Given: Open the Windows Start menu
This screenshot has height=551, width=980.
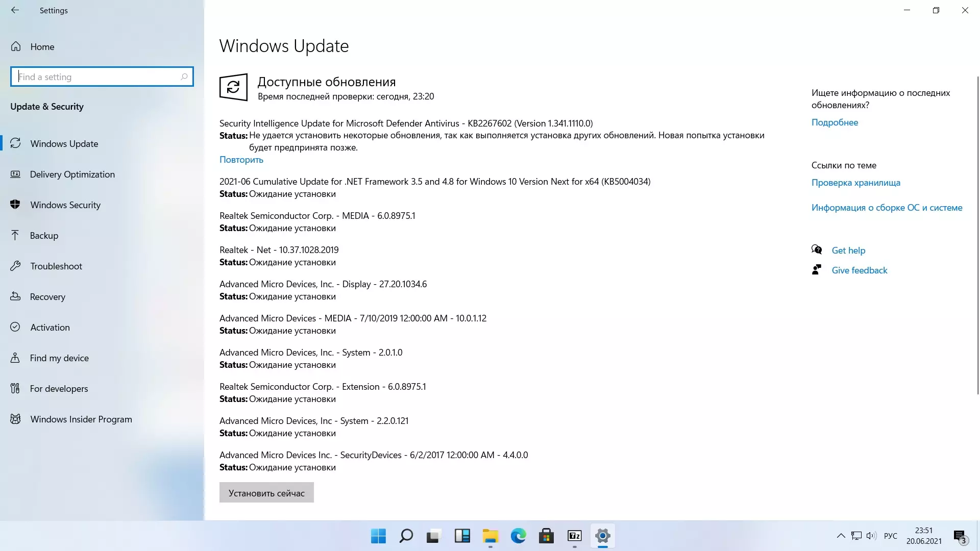Looking at the screenshot, I should coord(378,536).
